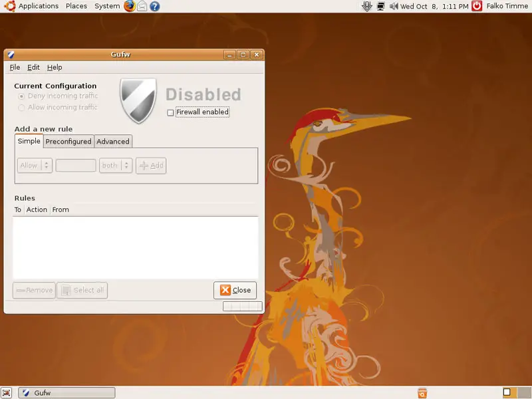Click the Add rule button
532x399 pixels.
(151, 166)
